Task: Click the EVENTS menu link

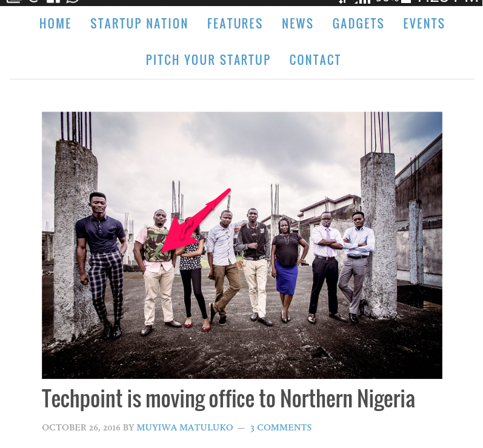Action: [x=424, y=24]
